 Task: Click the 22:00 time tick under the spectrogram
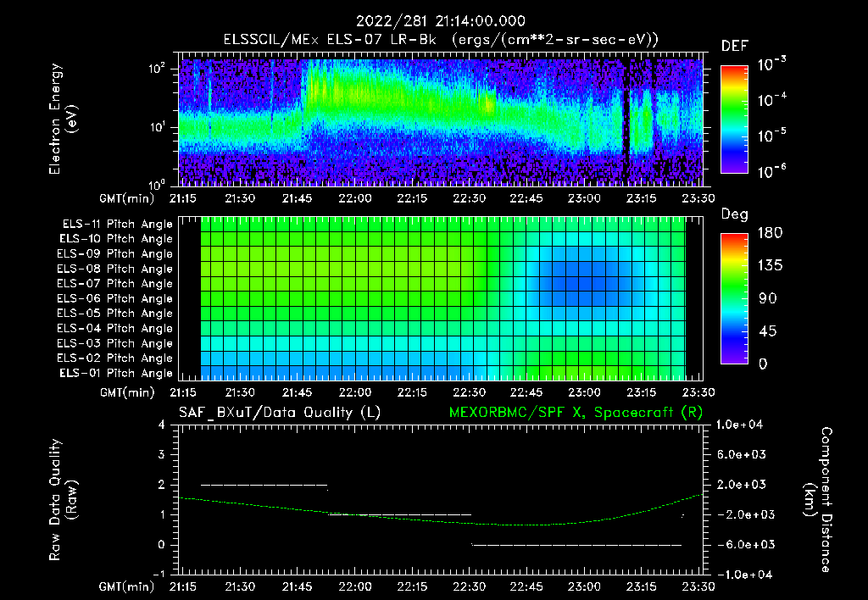tap(355, 198)
